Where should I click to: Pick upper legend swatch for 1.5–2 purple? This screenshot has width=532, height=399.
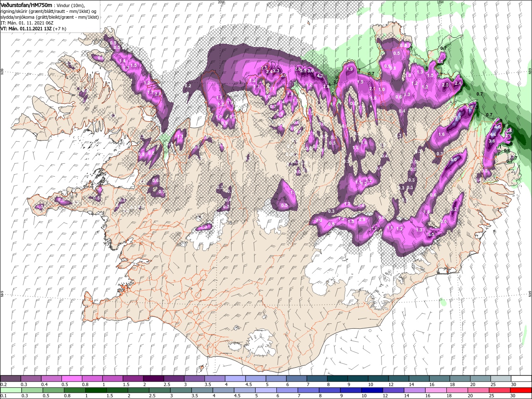point(133,379)
